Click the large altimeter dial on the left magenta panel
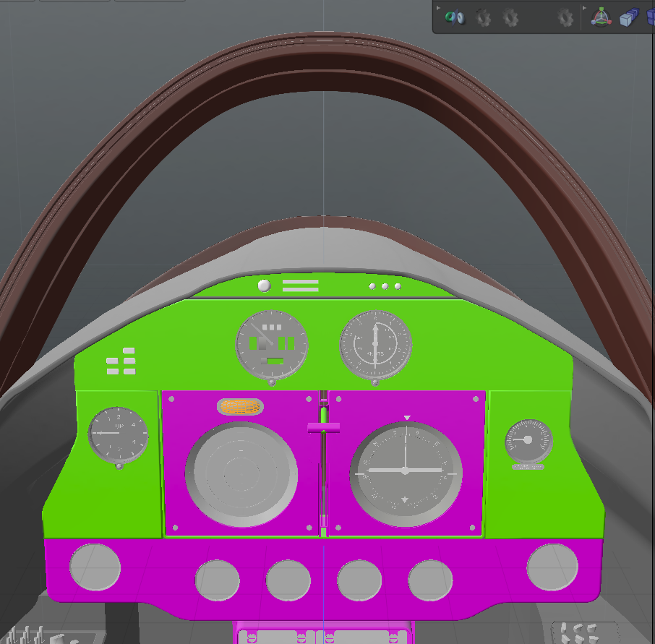 click(241, 473)
